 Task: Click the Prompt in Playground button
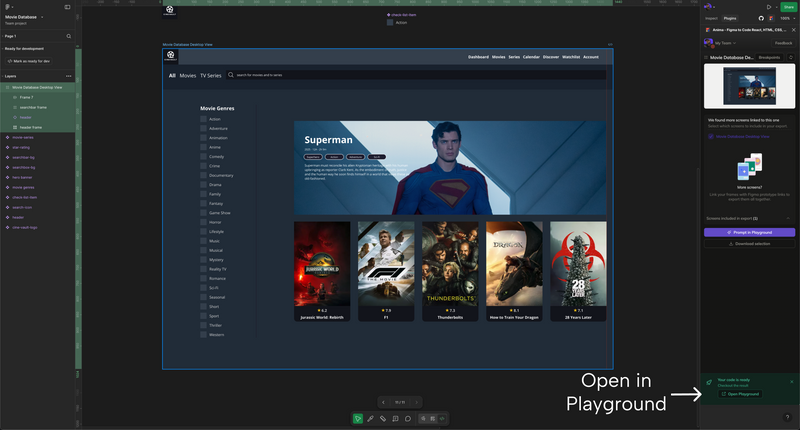[x=749, y=233]
